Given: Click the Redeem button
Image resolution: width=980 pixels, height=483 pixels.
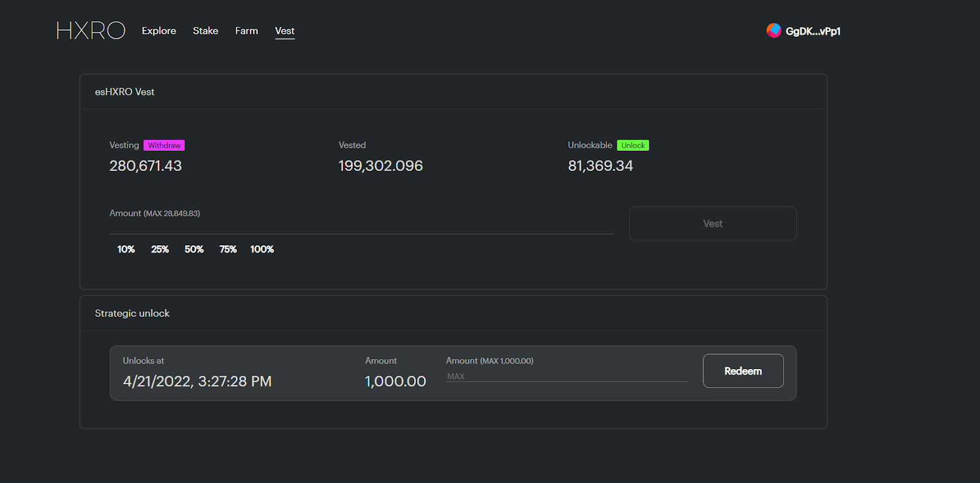Looking at the screenshot, I should 743,371.
